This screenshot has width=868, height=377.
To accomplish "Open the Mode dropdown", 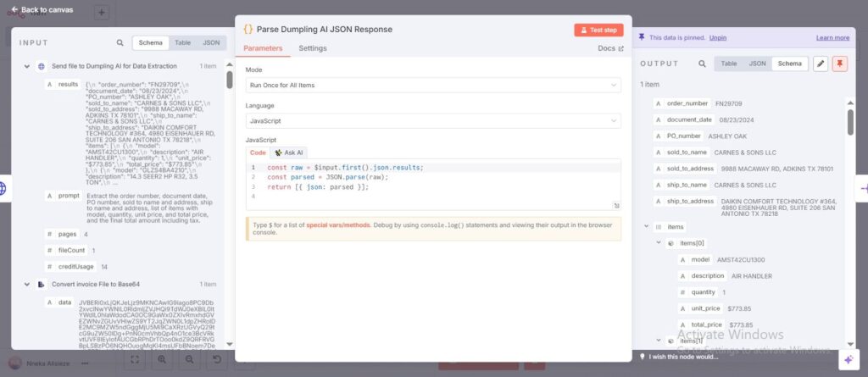I will click(x=433, y=86).
